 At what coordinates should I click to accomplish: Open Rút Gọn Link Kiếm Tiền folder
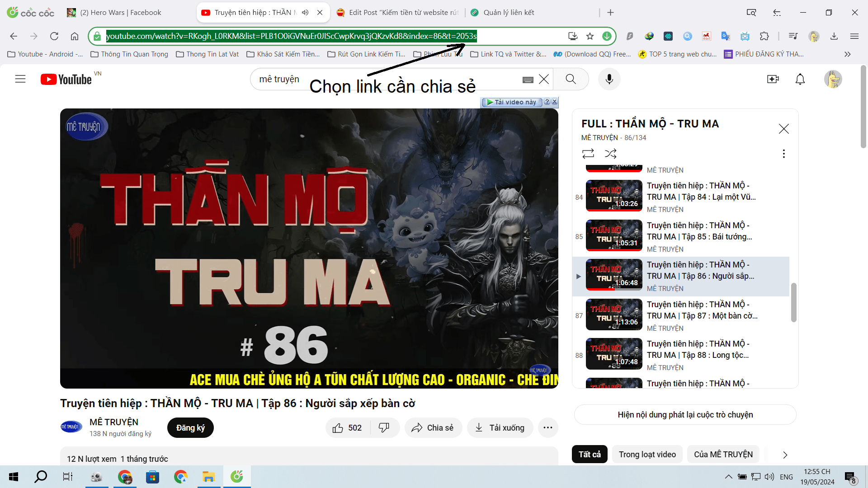click(x=367, y=54)
